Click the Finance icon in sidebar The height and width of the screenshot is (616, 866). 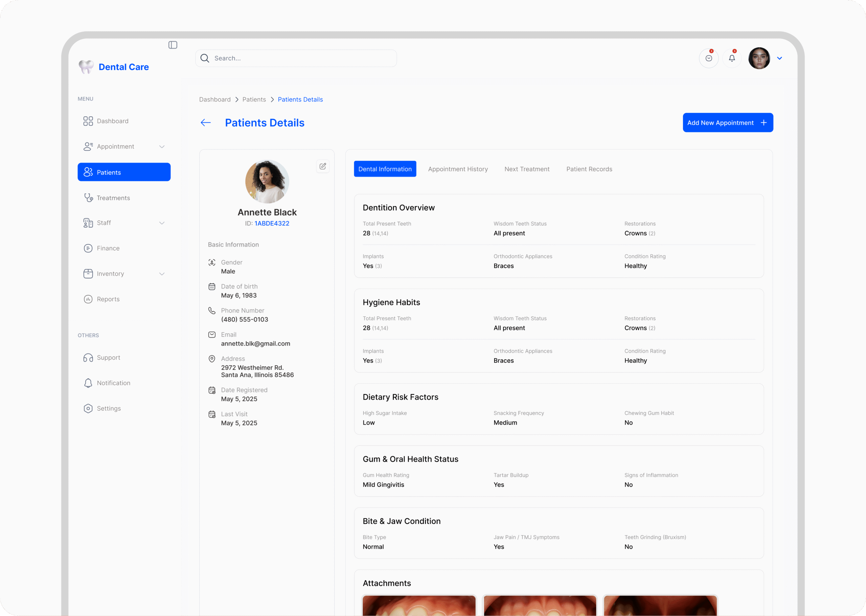tap(88, 248)
